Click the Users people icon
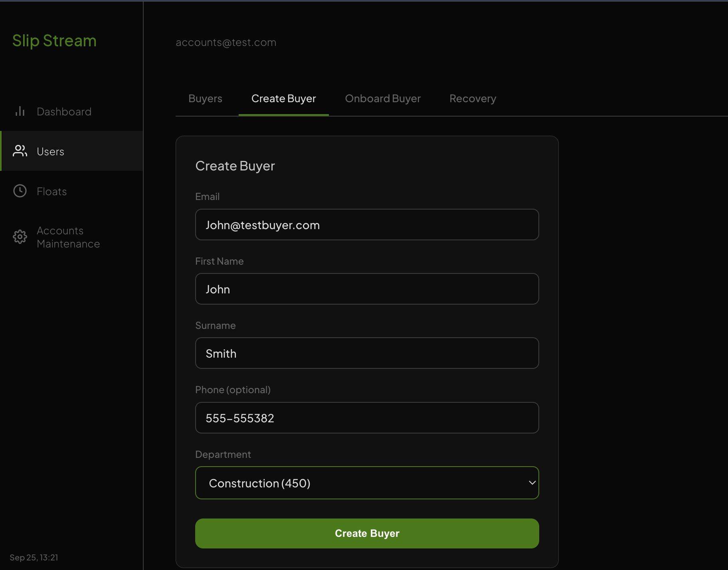Image resolution: width=728 pixels, height=570 pixels. (20, 151)
